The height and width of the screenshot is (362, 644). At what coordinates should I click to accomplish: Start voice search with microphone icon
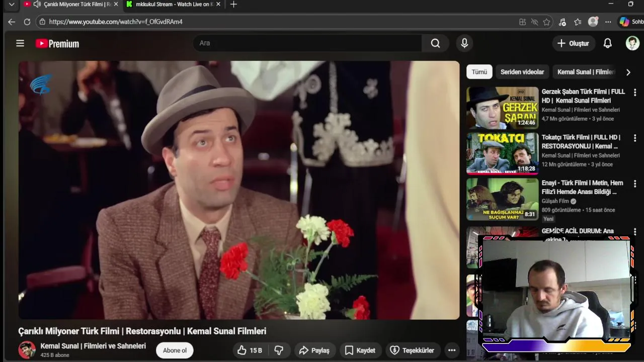coord(464,43)
